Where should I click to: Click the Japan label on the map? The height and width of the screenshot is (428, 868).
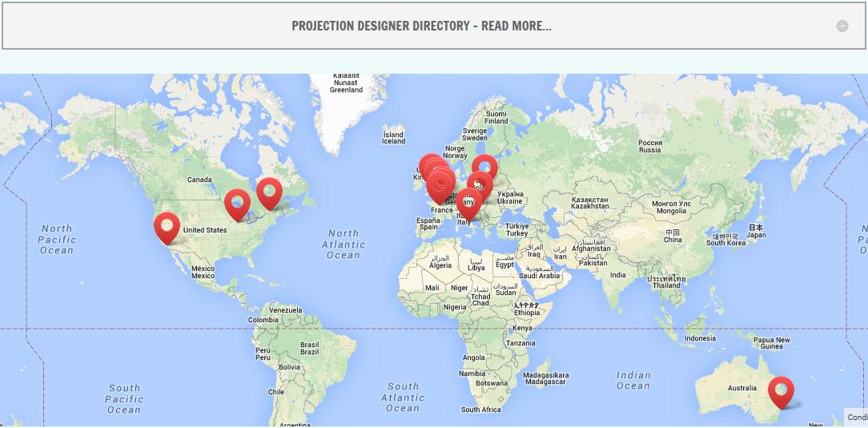tap(756, 231)
